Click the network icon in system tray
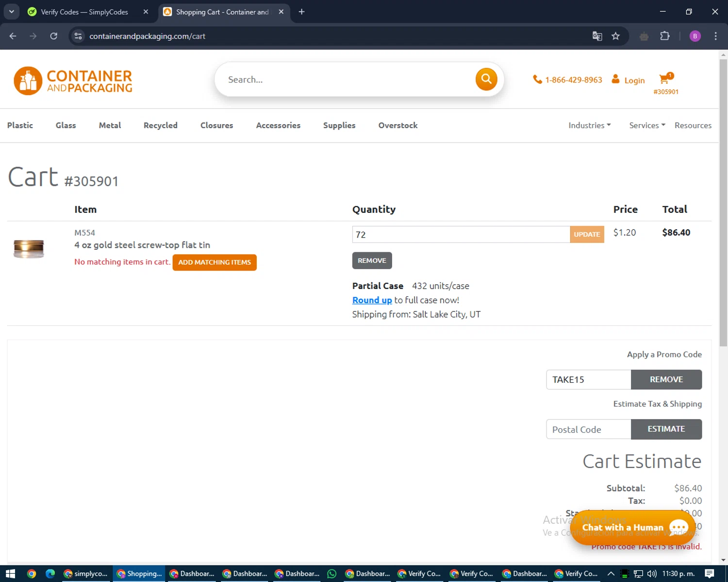The height and width of the screenshot is (582, 728). pyautogui.click(x=638, y=574)
